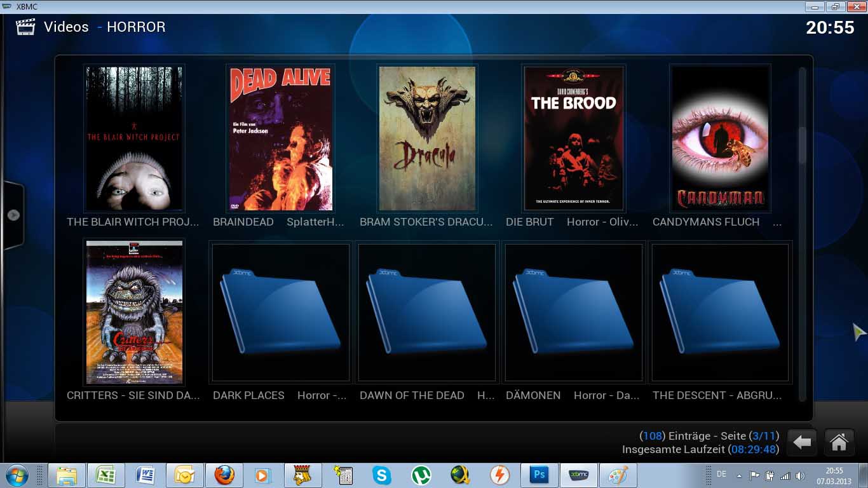
Task: Click the '(108) Einträge - Seite (3/11)' text
Action: tap(709, 436)
